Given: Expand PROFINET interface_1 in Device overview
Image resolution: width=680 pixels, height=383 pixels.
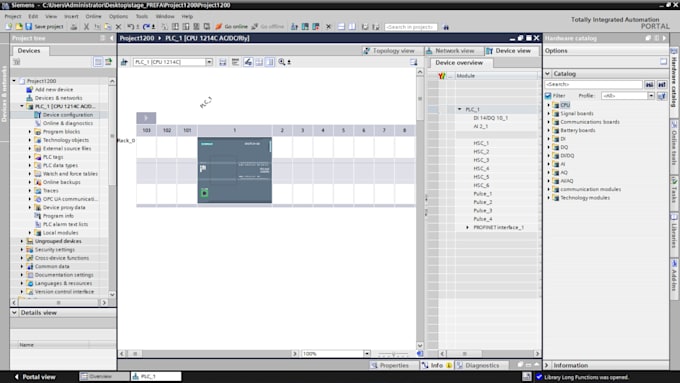Looking at the screenshot, I should click(468, 227).
